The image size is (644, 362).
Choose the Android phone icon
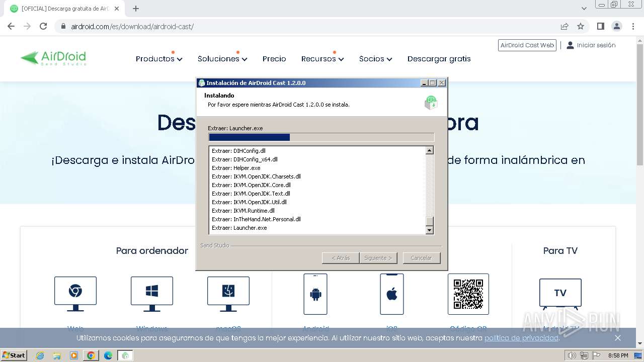(315, 294)
